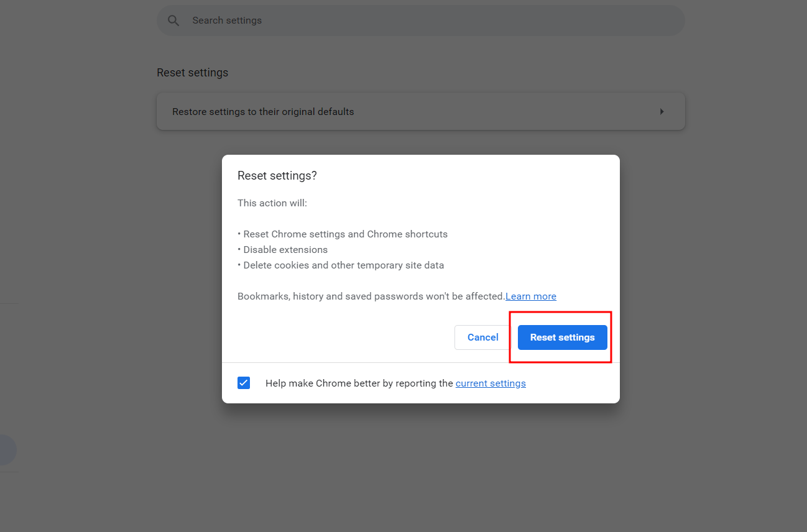
Task: Select Restore settings to their original defaults row
Action: coord(420,112)
